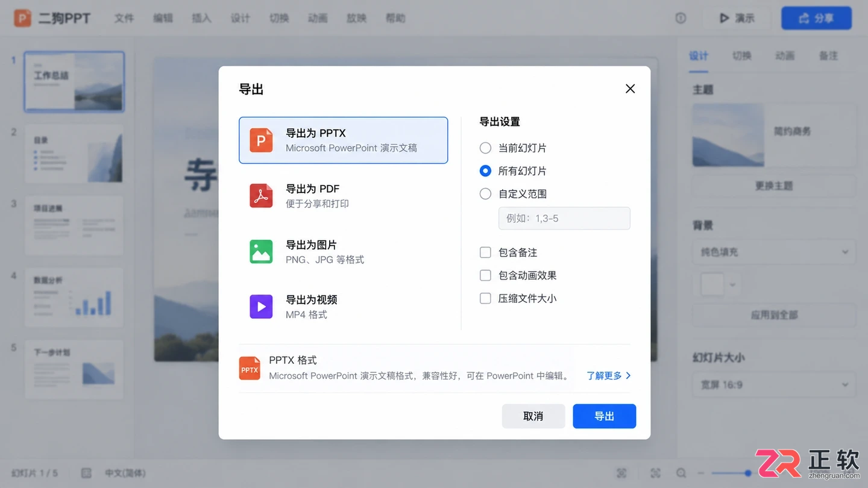Switch to the 动画 tab in the right panel
The image size is (868, 488).
tap(785, 55)
